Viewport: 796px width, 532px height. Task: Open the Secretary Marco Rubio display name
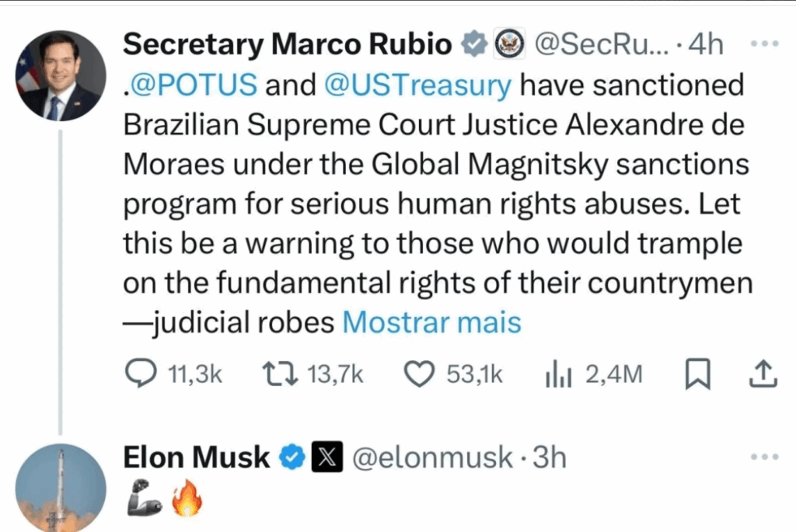click(288, 45)
